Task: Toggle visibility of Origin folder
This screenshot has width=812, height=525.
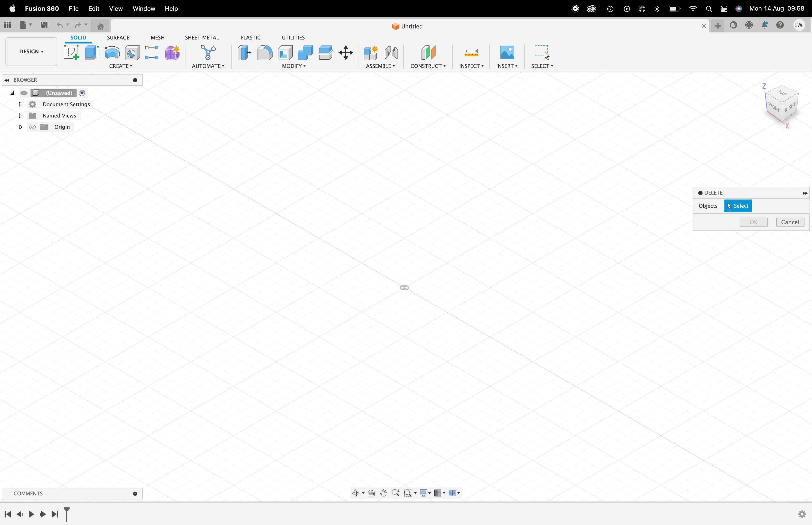Action: [x=33, y=127]
